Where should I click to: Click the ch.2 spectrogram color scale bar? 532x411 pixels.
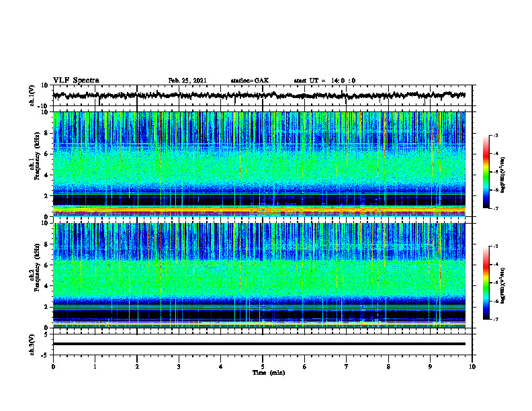[486, 283]
